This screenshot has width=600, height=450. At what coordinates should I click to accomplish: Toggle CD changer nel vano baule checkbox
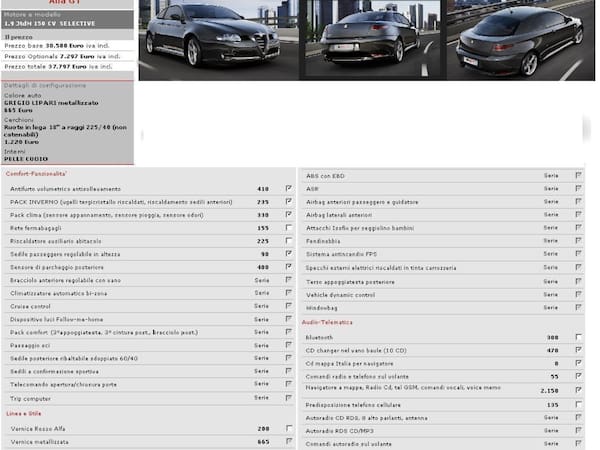pos(579,350)
